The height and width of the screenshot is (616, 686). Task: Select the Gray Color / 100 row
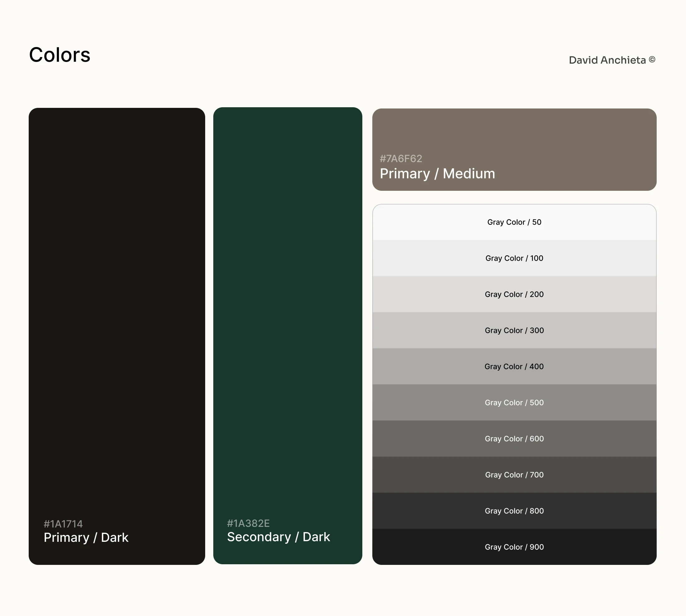pyautogui.click(x=514, y=258)
